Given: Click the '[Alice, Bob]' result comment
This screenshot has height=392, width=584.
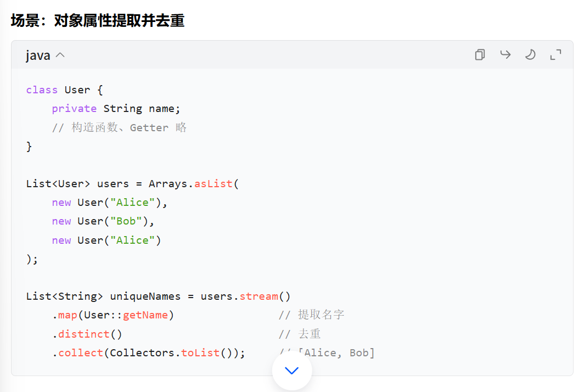Looking at the screenshot, I should 336,353.
